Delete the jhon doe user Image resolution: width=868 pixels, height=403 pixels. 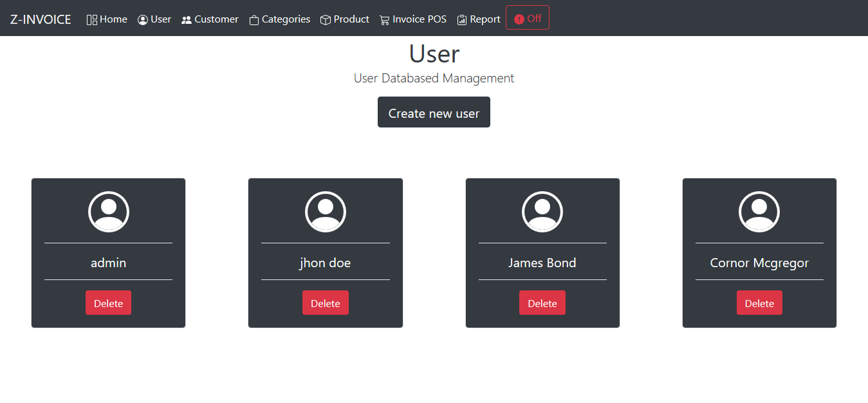pyautogui.click(x=326, y=303)
